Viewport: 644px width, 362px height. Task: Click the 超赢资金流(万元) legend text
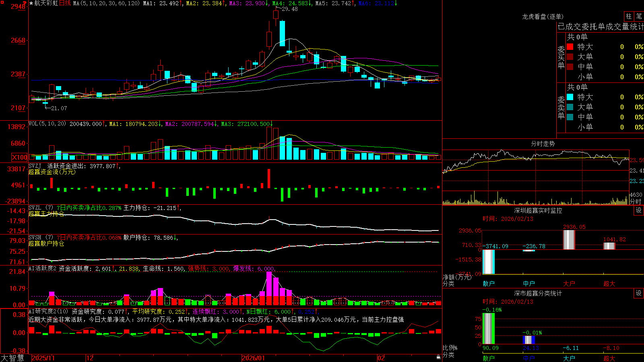(x=52, y=172)
